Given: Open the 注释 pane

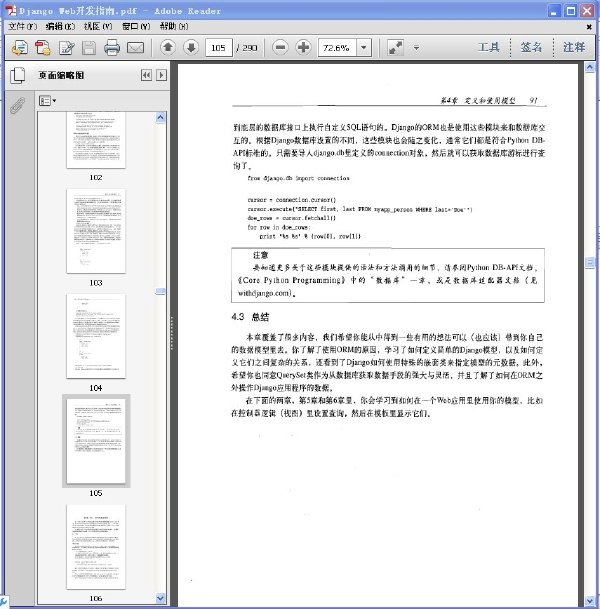Looking at the screenshot, I should (x=574, y=47).
